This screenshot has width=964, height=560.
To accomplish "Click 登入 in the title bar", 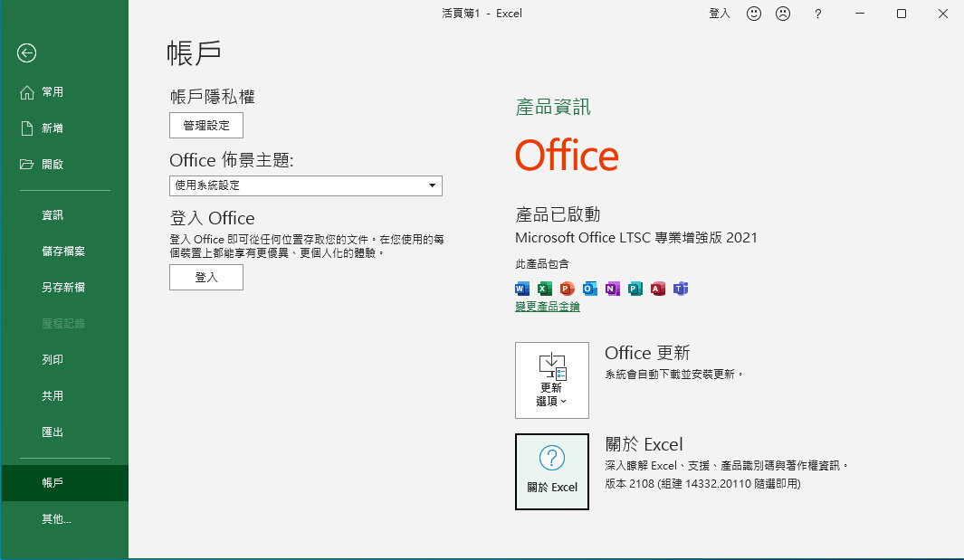I will click(720, 14).
